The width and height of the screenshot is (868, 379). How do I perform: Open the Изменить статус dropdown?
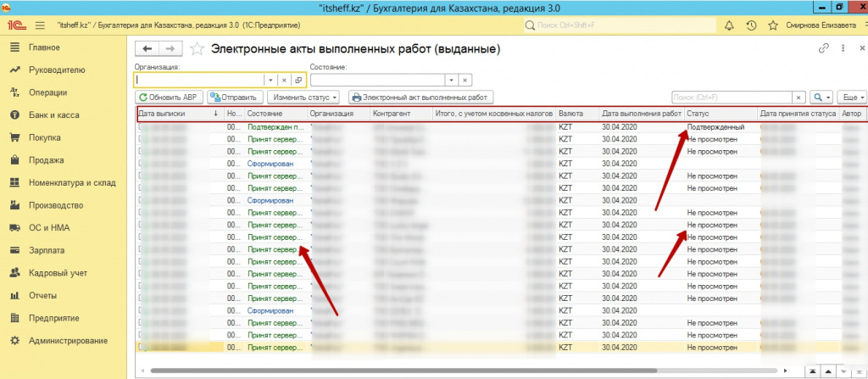(x=305, y=98)
